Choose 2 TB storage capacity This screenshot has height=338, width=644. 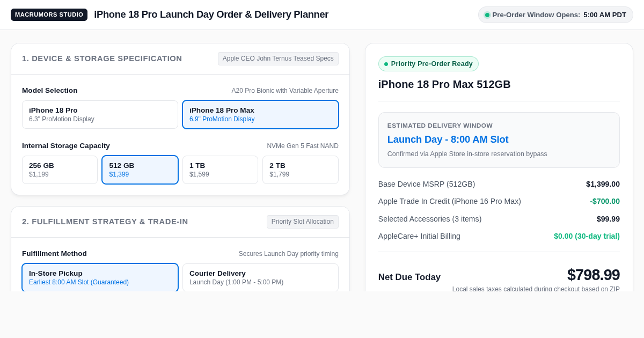(301, 170)
